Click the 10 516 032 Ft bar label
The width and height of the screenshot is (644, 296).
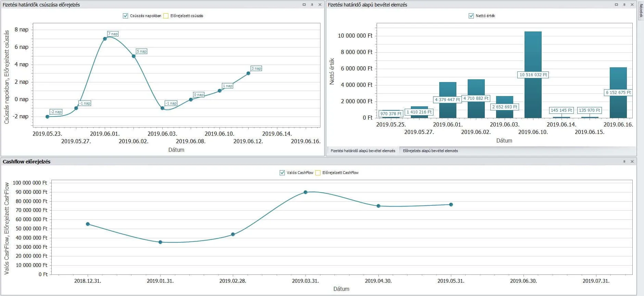pyautogui.click(x=533, y=75)
